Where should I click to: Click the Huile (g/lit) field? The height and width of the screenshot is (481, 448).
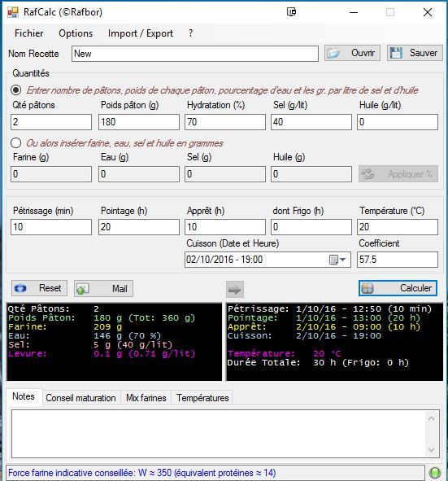point(398,122)
